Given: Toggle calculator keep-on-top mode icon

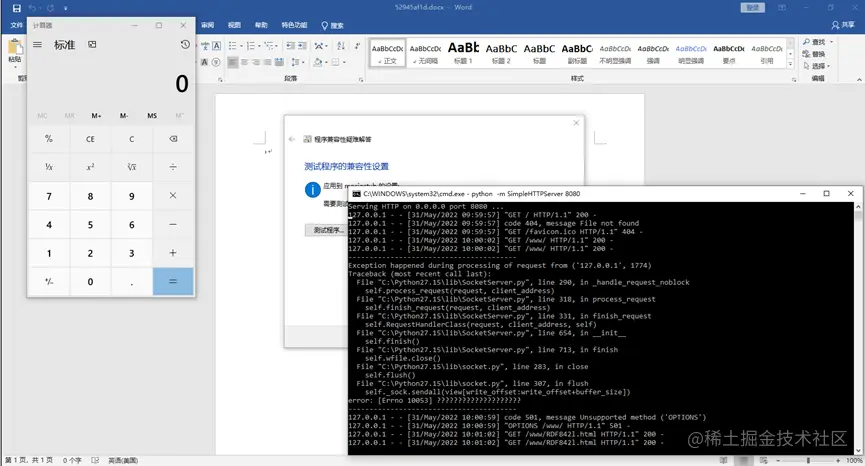Looking at the screenshot, I should point(92,45).
